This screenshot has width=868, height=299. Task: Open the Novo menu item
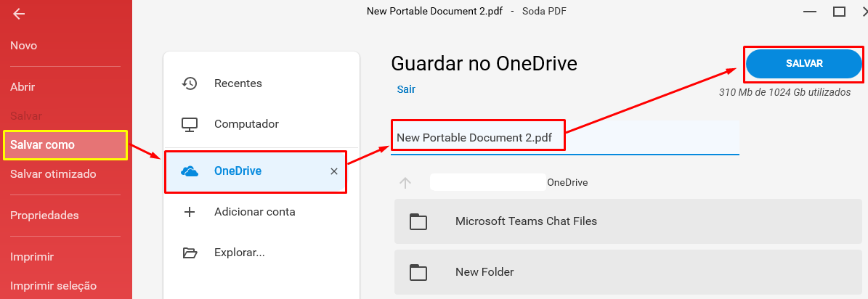[x=24, y=45]
